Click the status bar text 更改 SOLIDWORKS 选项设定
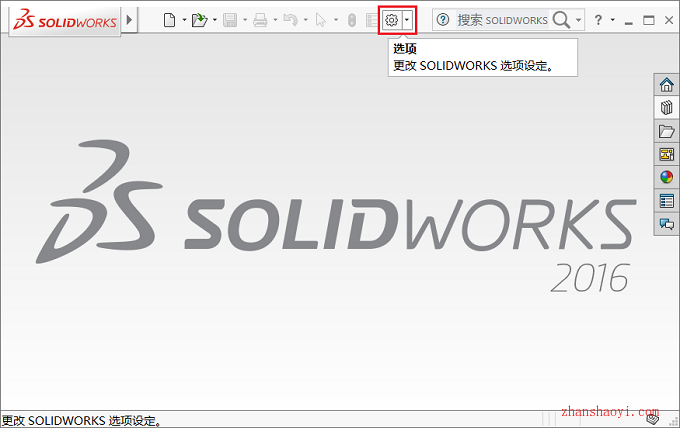The image size is (680, 428). click(82, 421)
